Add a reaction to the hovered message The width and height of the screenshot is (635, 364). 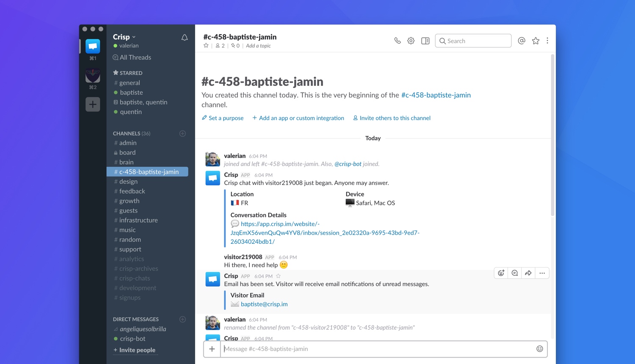501,273
